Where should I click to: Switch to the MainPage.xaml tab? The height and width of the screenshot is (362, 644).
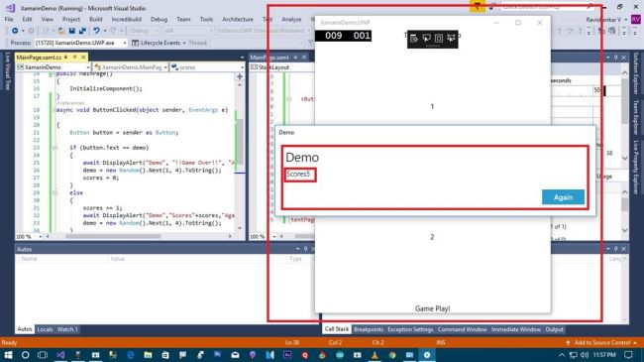tap(269, 58)
